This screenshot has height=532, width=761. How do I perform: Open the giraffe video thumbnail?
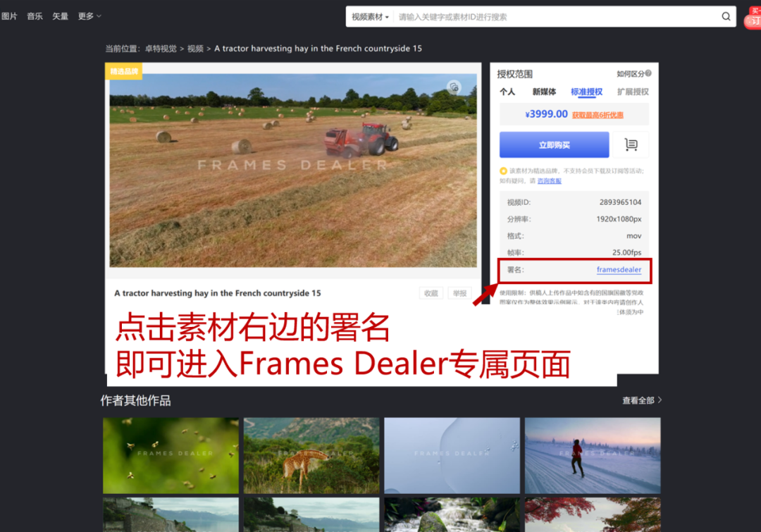[x=311, y=455]
